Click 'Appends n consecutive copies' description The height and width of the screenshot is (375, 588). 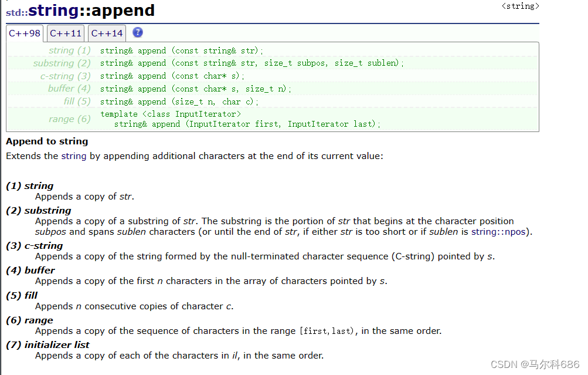134,307
